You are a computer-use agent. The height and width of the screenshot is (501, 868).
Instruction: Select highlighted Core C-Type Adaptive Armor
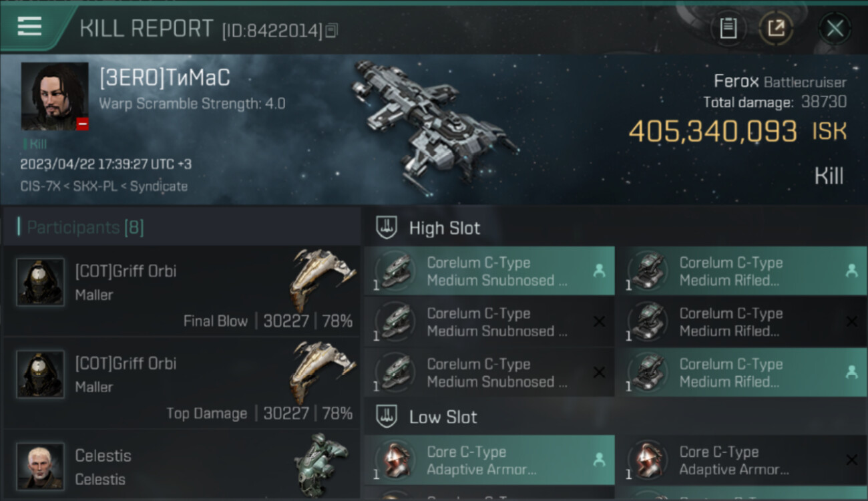pos(489,460)
